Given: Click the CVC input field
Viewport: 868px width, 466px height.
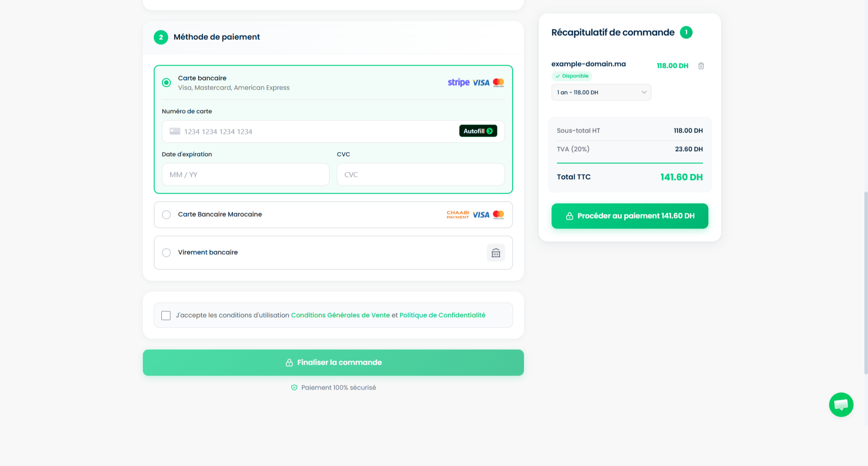Looking at the screenshot, I should 420,175.
